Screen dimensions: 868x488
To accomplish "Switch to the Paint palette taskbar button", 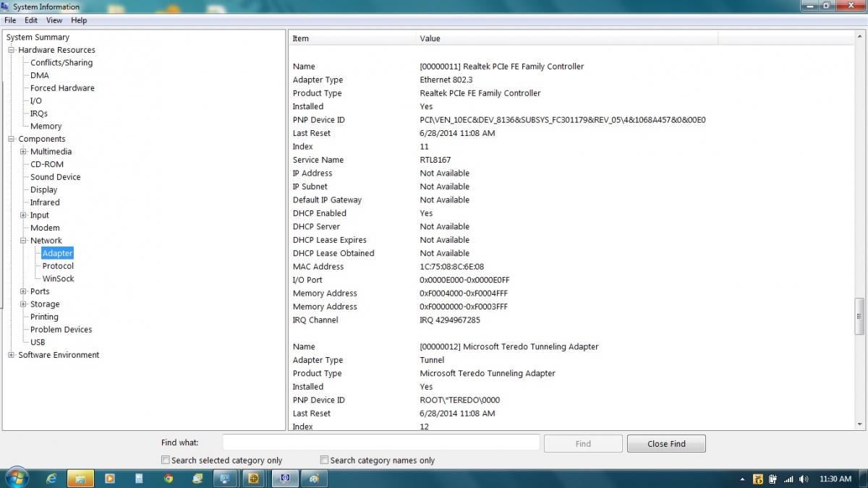I will tap(313, 479).
